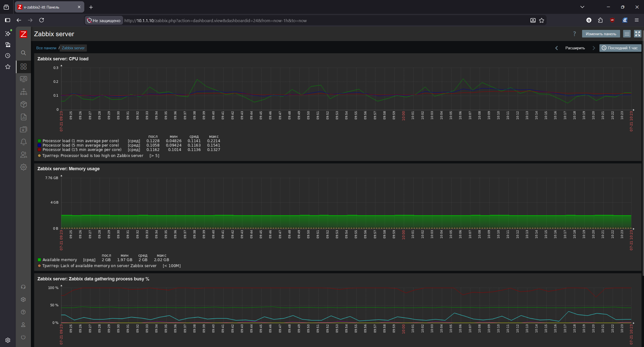Image resolution: width=644 pixels, height=347 pixels.
Task: Select the 'v-zabbix2-itl: Панель' tab
Action: (x=49, y=7)
